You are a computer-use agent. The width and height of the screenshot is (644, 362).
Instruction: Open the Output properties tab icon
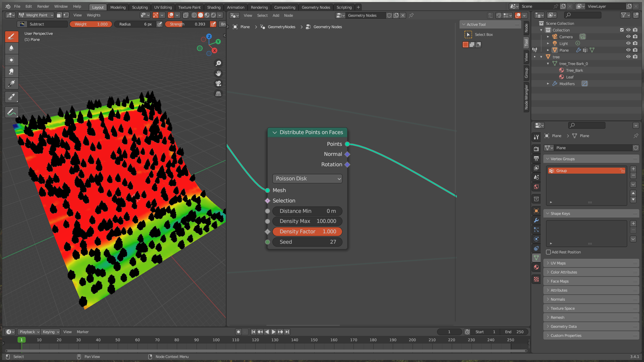point(536,158)
